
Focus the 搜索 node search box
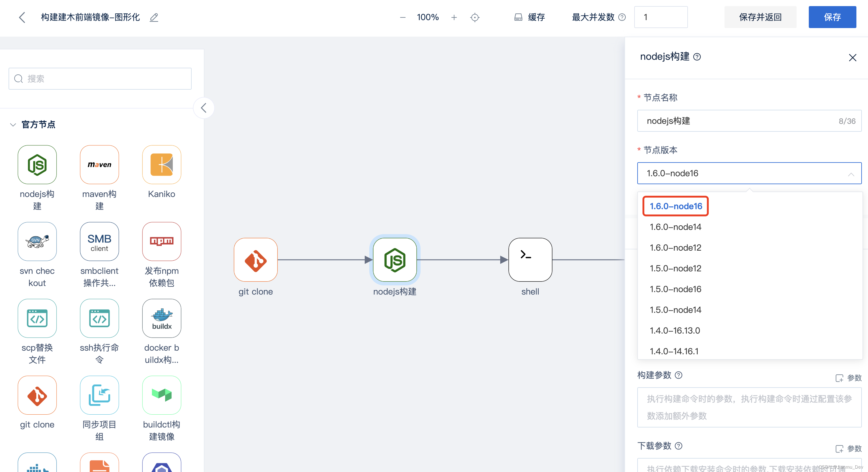pyautogui.click(x=100, y=78)
